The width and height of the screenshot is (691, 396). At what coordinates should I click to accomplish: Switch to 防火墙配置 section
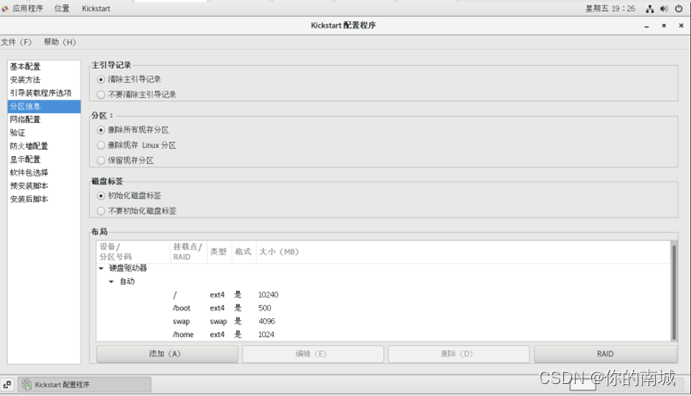(x=44, y=146)
